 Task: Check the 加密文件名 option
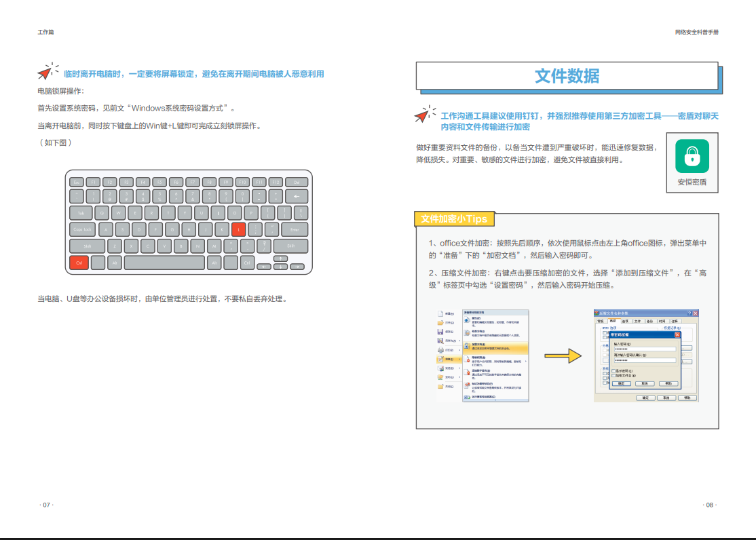(x=613, y=375)
